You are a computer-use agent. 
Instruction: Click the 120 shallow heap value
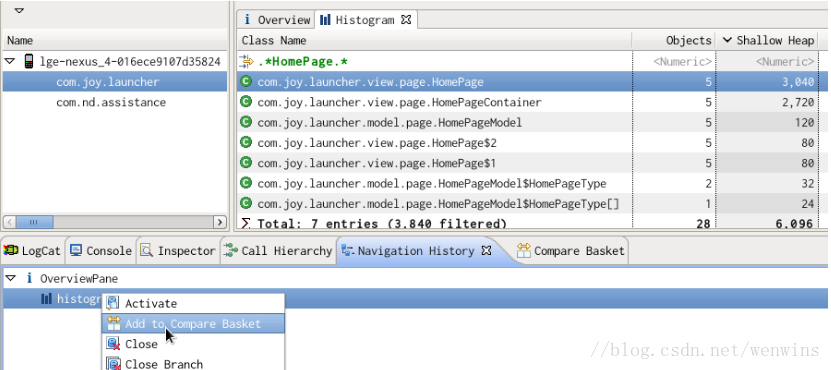pos(805,122)
